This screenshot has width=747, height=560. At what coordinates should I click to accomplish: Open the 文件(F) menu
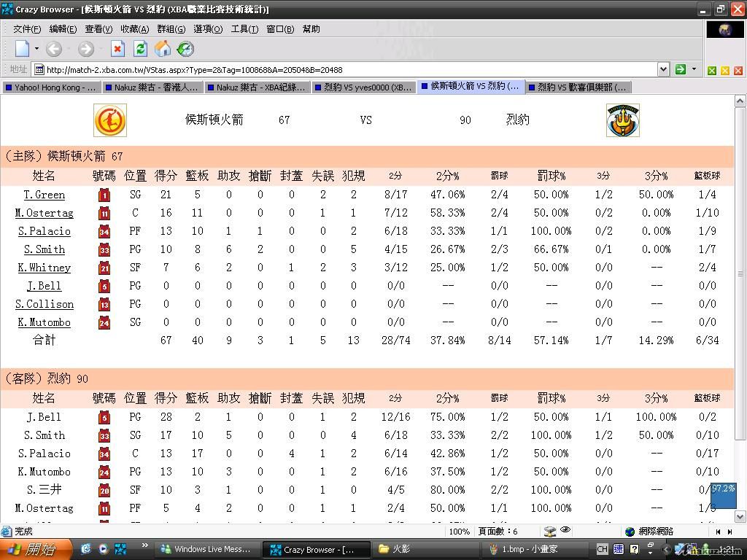pyautogui.click(x=27, y=29)
